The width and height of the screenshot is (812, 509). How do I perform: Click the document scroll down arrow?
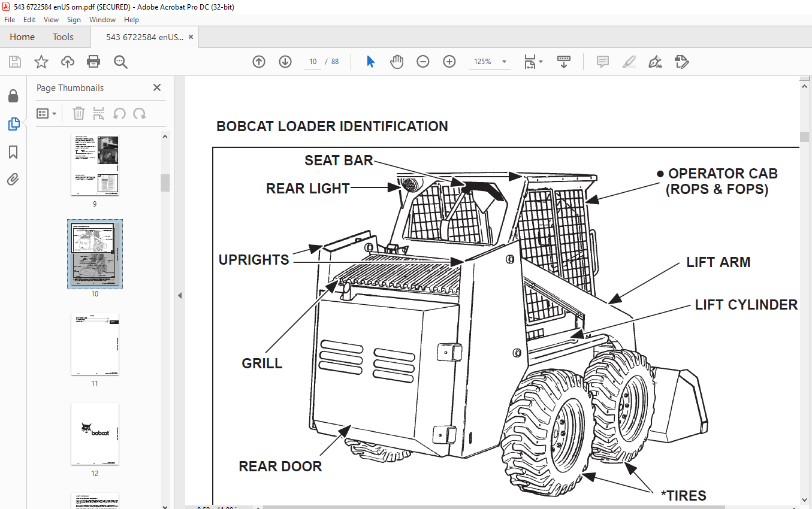[x=805, y=500]
